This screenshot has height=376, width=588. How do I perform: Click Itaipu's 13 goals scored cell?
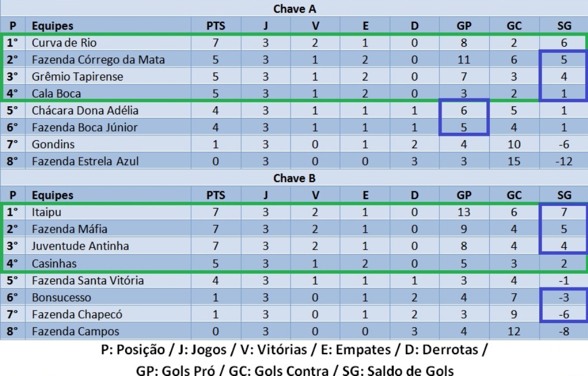pyautogui.click(x=464, y=212)
